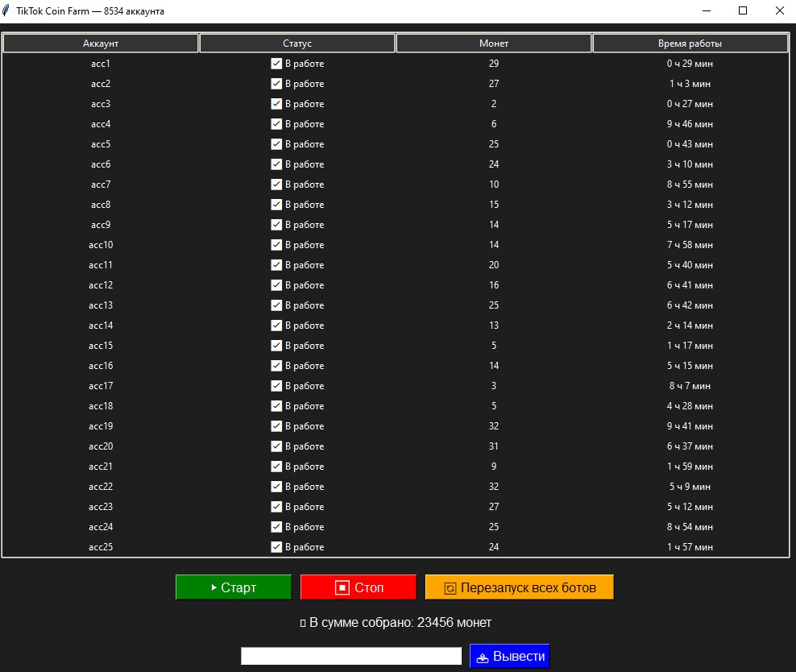Click the Время работы column header
Screen dimensions: 796x672
pos(690,44)
